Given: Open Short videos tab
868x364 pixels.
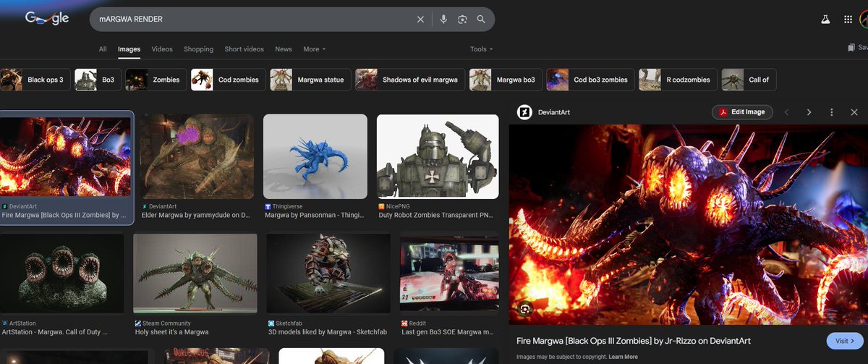Looking at the screenshot, I should pos(244,49).
